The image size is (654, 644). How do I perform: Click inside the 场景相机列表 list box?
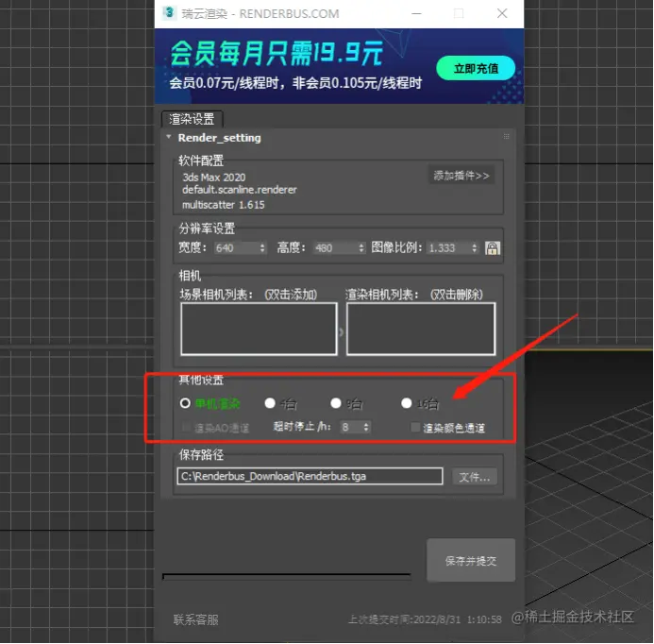(259, 329)
